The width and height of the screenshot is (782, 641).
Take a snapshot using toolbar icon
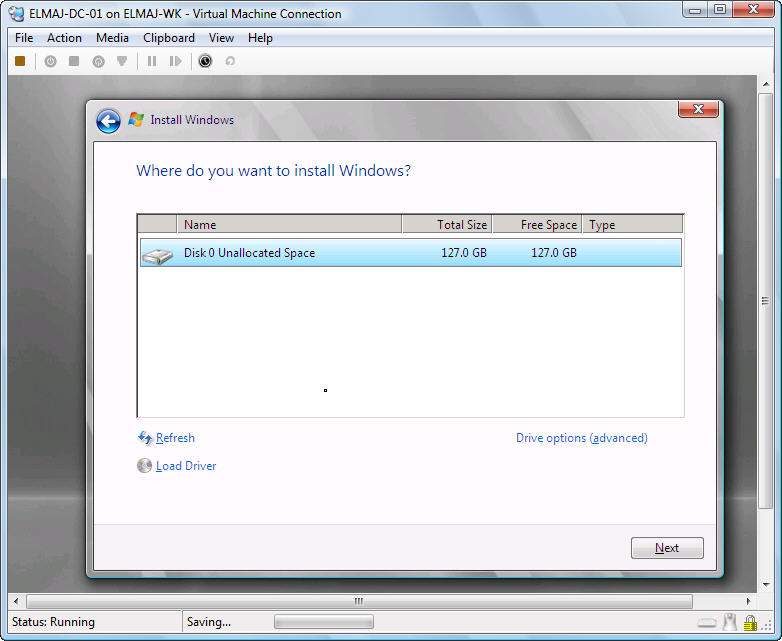(205, 61)
